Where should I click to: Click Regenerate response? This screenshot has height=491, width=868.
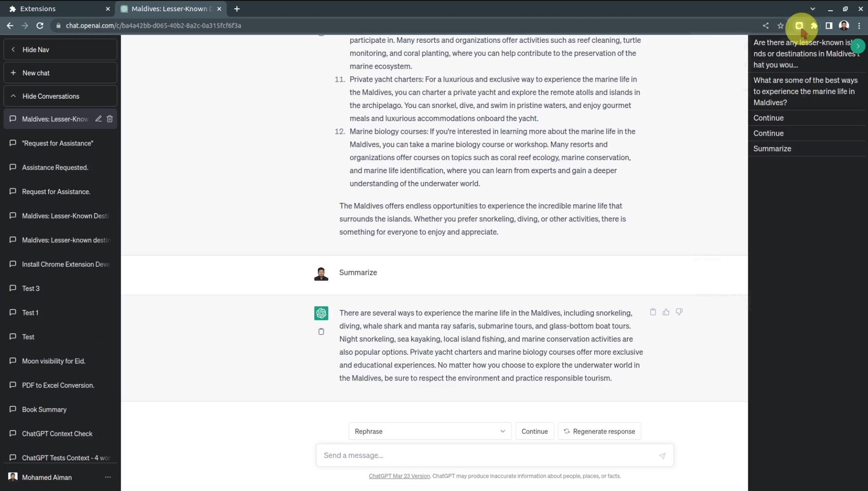[599, 431]
